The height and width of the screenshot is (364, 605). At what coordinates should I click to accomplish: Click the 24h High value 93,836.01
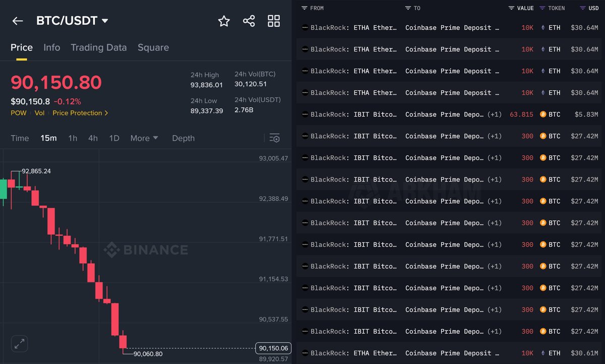pyautogui.click(x=207, y=85)
